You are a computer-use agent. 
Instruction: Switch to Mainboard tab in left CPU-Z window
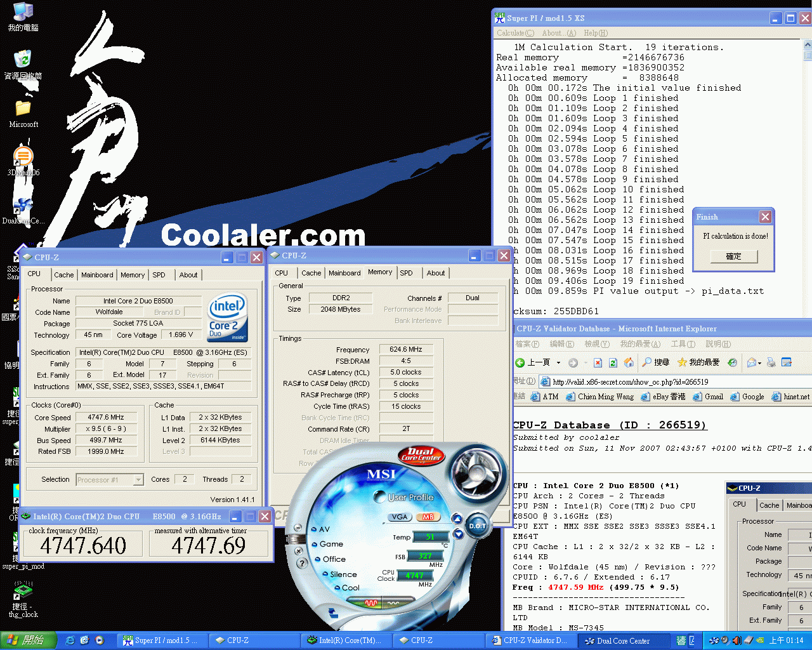[97, 275]
